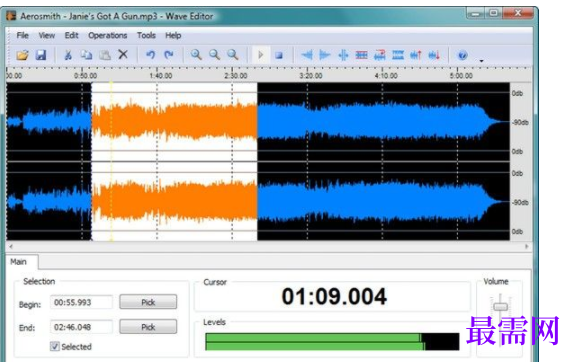The image size is (578, 362).
Task: Pick the selection End time
Action: (x=148, y=327)
